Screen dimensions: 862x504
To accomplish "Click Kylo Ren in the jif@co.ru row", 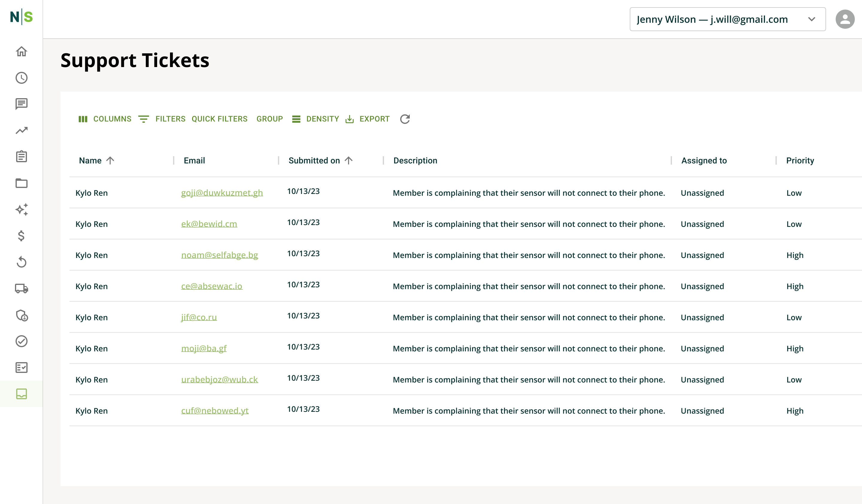I will click(x=91, y=317).
